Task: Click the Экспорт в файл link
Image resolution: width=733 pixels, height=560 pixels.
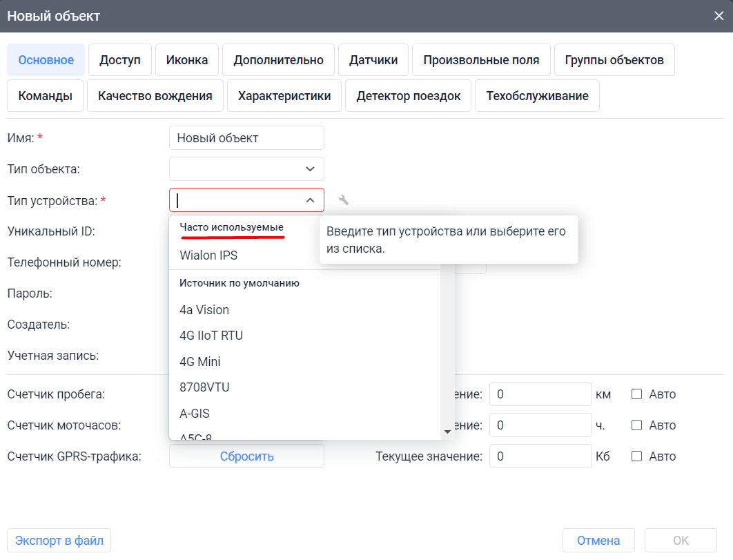Action: [58, 540]
